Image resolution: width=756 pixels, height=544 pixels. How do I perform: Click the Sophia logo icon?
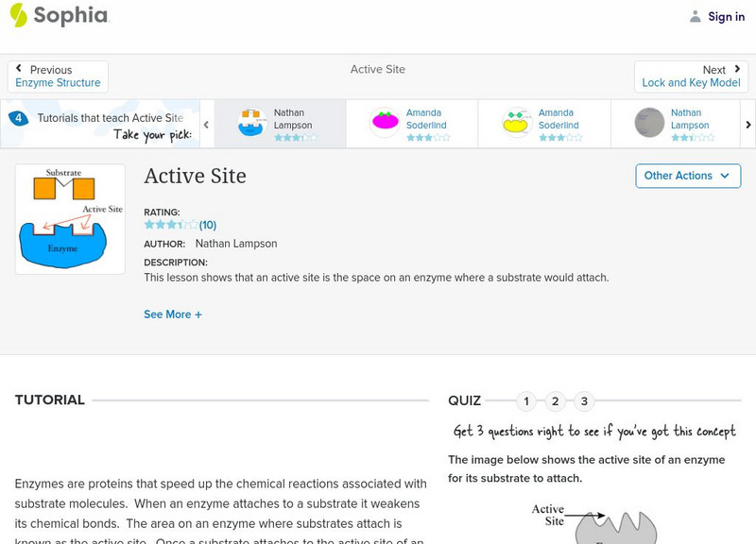click(x=19, y=15)
